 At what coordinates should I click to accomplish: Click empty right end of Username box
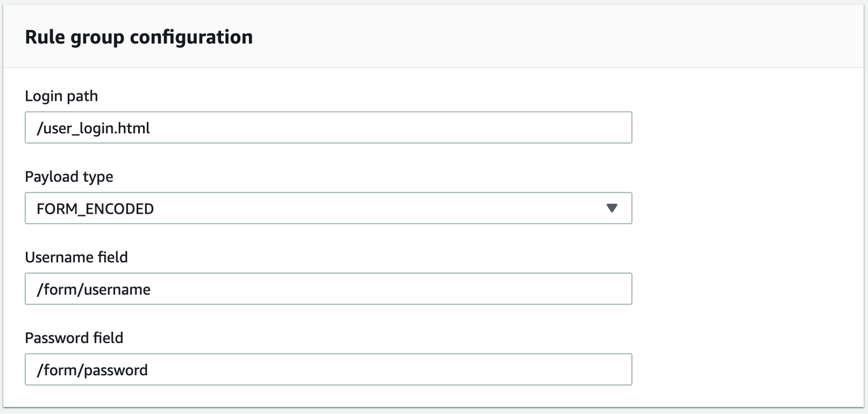coord(578,289)
